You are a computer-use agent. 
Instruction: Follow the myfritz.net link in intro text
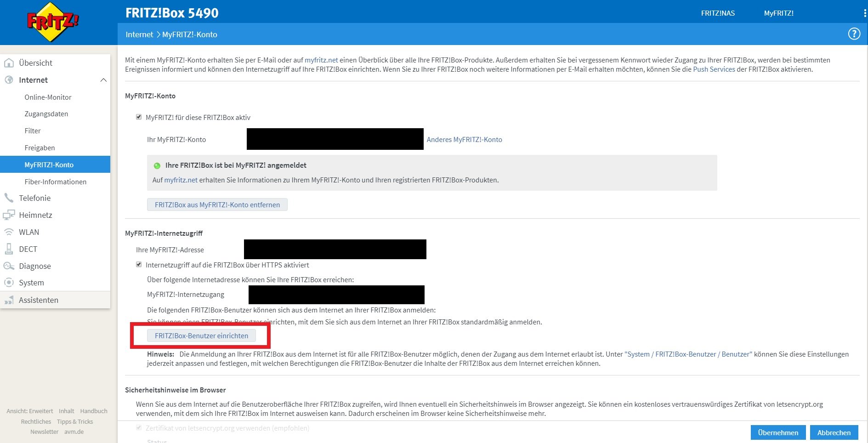(321, 60)
